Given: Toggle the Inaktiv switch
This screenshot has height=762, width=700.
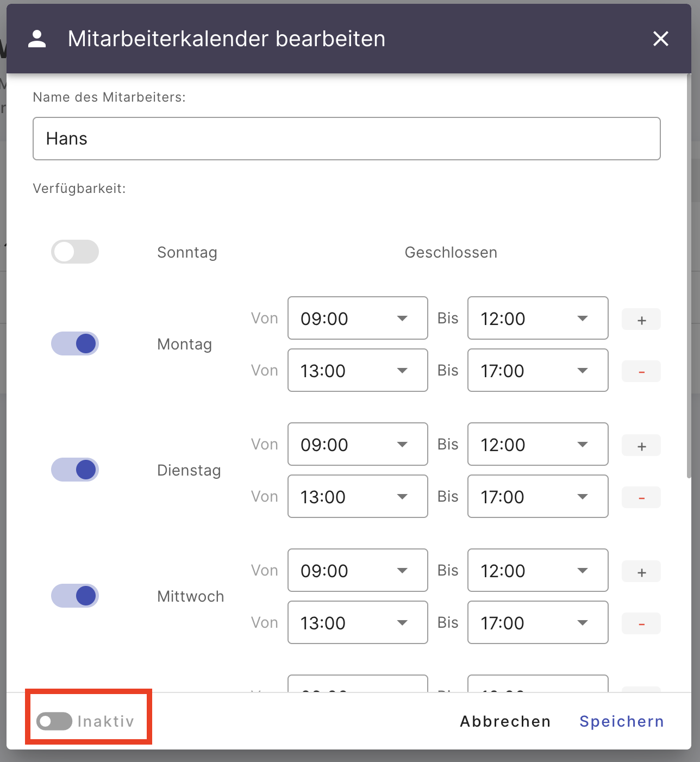Looking at the screenshot, I should pyautogui.click(x=54, y=721).
